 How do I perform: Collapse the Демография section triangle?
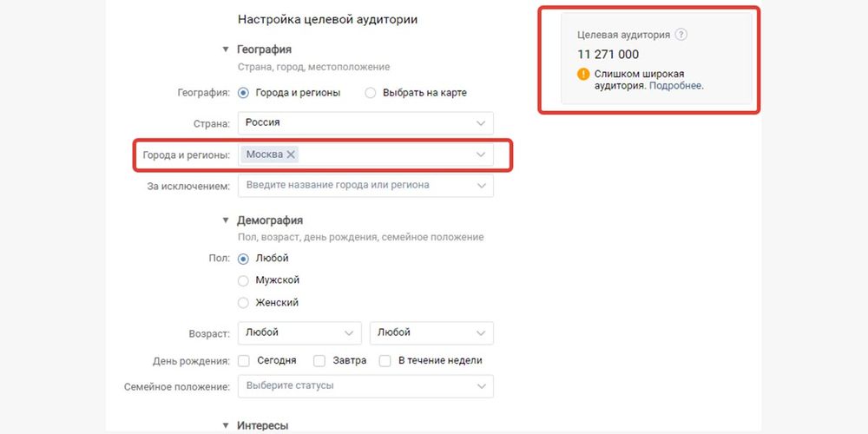[226, 220]
